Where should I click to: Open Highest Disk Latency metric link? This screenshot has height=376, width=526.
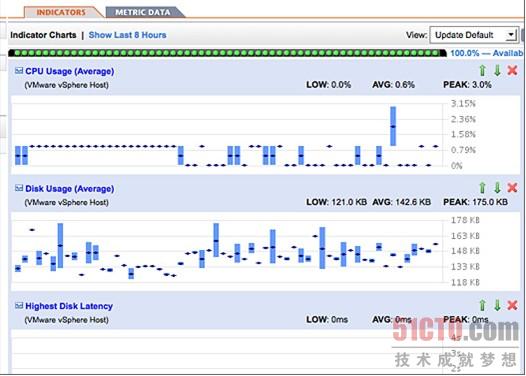pyautogui.click(x=69, y=306)
